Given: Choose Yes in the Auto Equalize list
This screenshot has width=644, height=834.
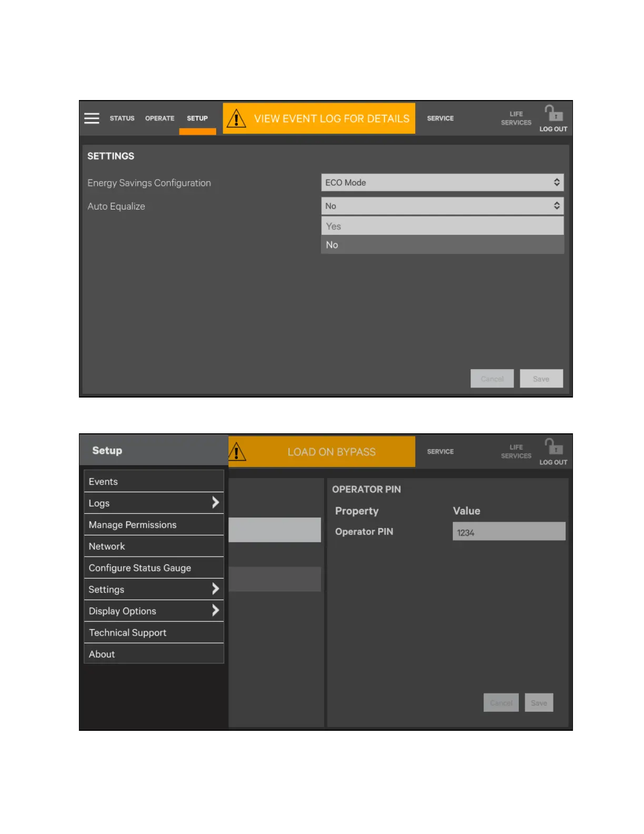Looking at the screenshot, I should [x=442, y=226].
